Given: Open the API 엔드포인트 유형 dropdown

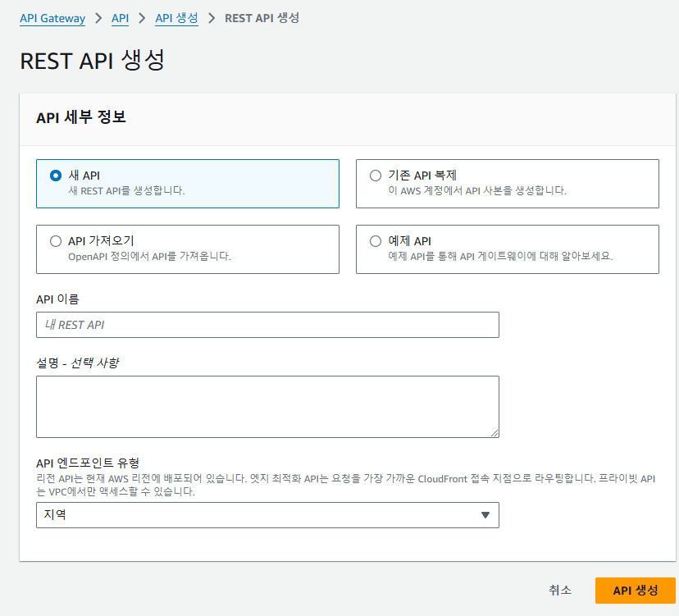Looking at the screenshot, I should coord(267,515).
